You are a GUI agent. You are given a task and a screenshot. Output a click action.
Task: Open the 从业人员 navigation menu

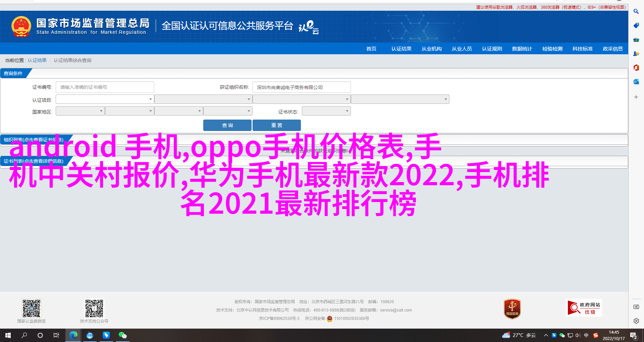462,49
